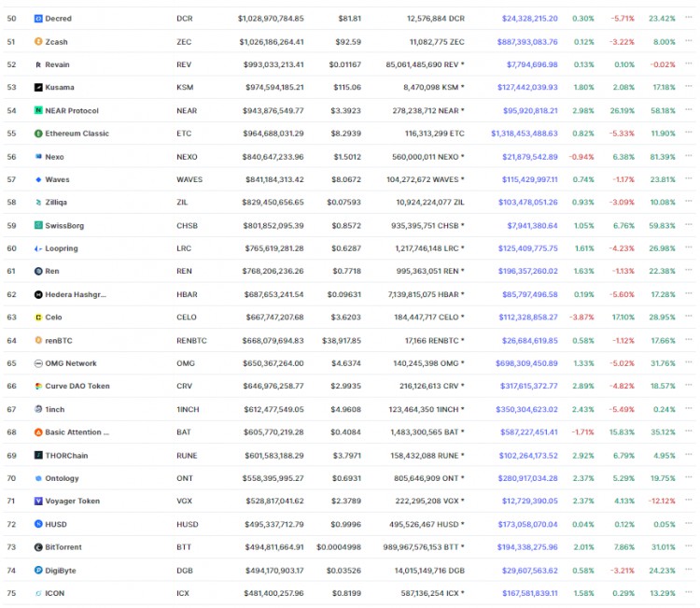The height and width of the screenshot is (608, 700).
Task: Click Basic Attention Token 24h change 15.83%
Action: pyautogui.click(x=622, y=432)
